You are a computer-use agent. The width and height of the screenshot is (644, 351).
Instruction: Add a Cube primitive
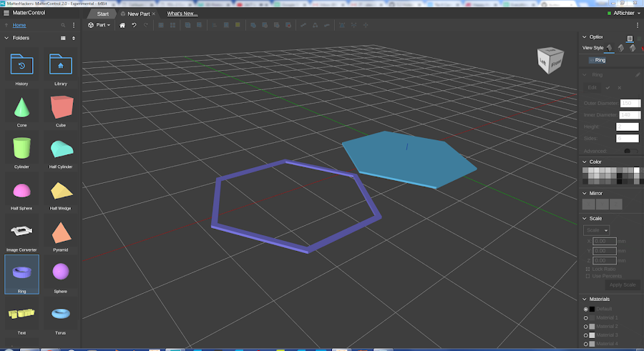point(61,109)
